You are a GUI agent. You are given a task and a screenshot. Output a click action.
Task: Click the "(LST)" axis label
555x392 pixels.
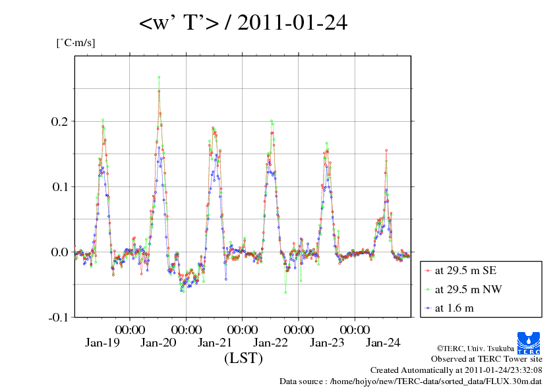[x=243, y=358]
